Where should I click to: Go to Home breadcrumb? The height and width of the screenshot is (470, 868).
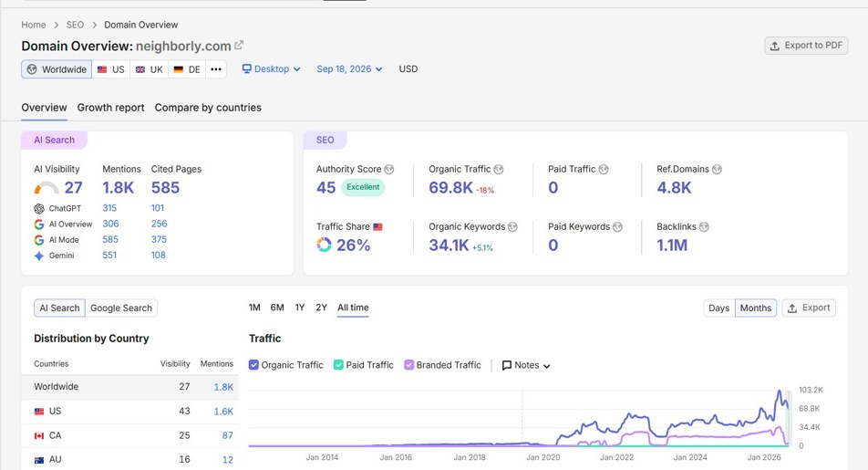[34, 25]
